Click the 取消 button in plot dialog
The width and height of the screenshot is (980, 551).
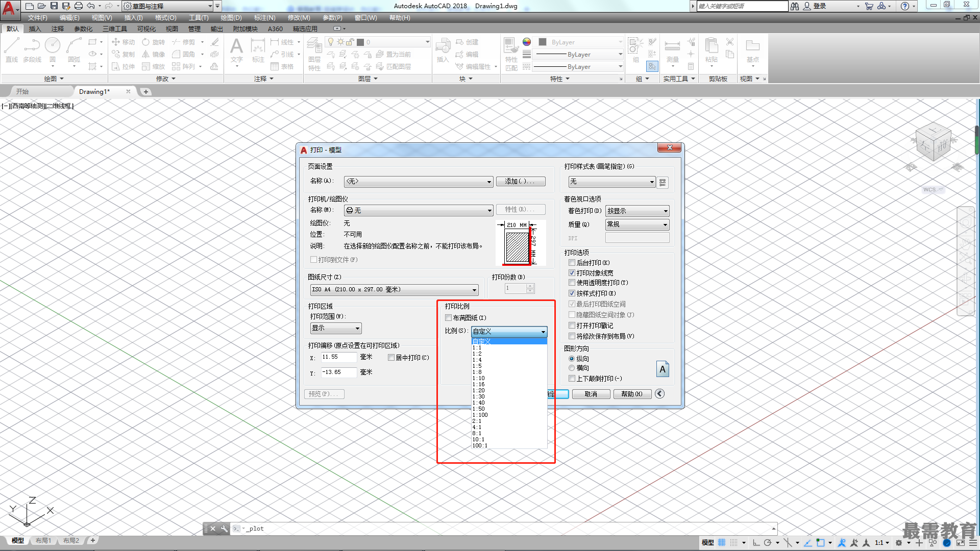tap(591, 394)
